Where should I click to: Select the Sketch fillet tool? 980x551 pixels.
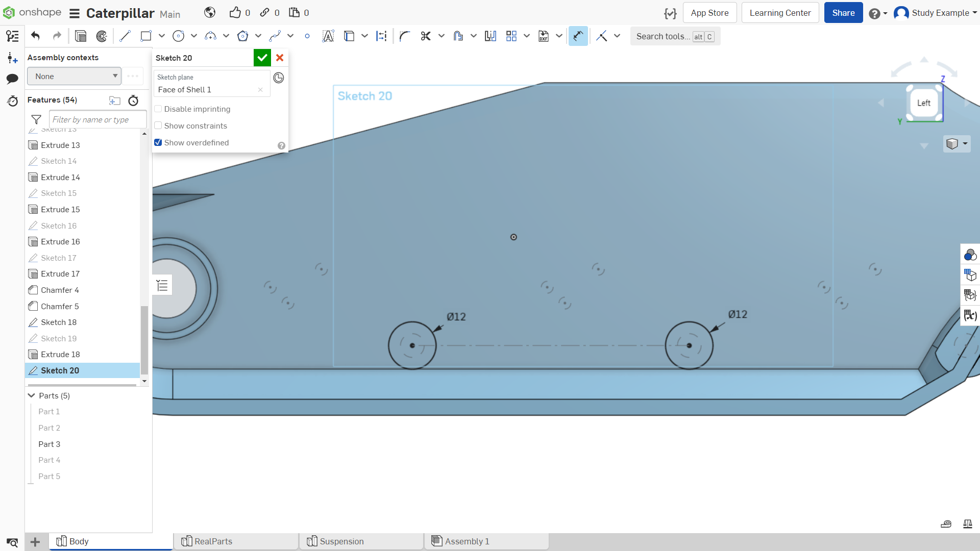405,36
